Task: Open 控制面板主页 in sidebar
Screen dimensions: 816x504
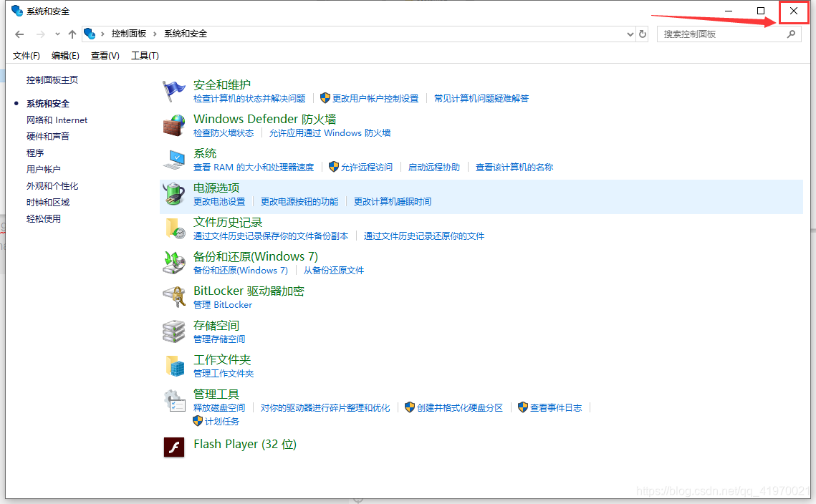Action: tap(52, 79)
